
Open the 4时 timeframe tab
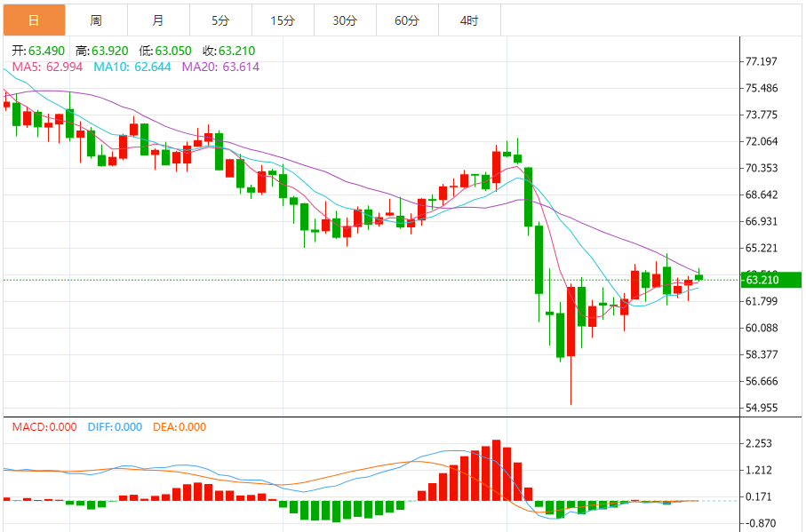click(x=469, y=20)
